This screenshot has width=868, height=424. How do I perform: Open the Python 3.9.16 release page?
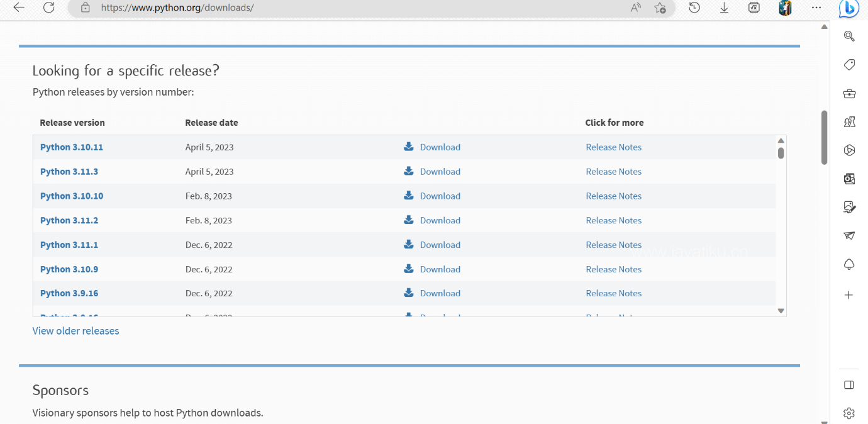pos(69,293)
